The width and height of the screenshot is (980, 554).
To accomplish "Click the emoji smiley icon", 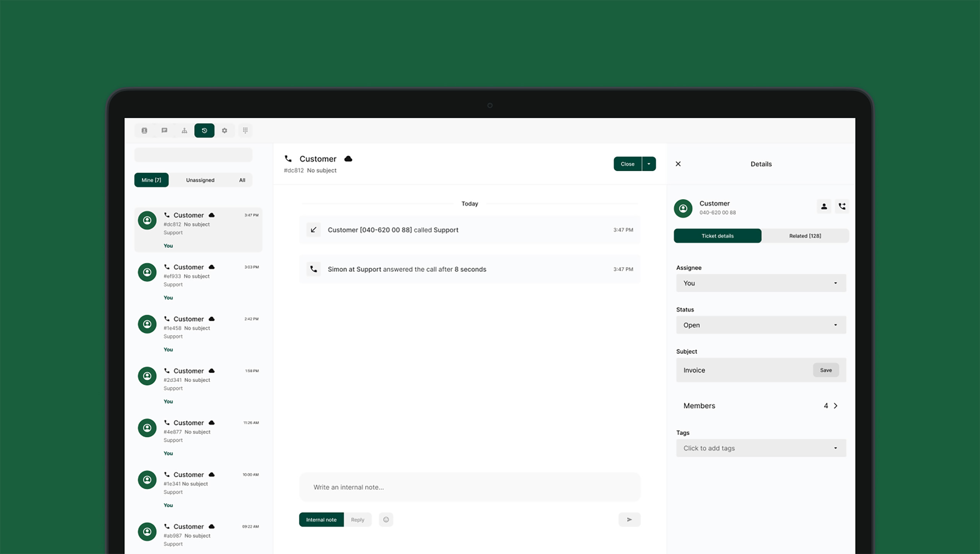I will pos(386,520).
